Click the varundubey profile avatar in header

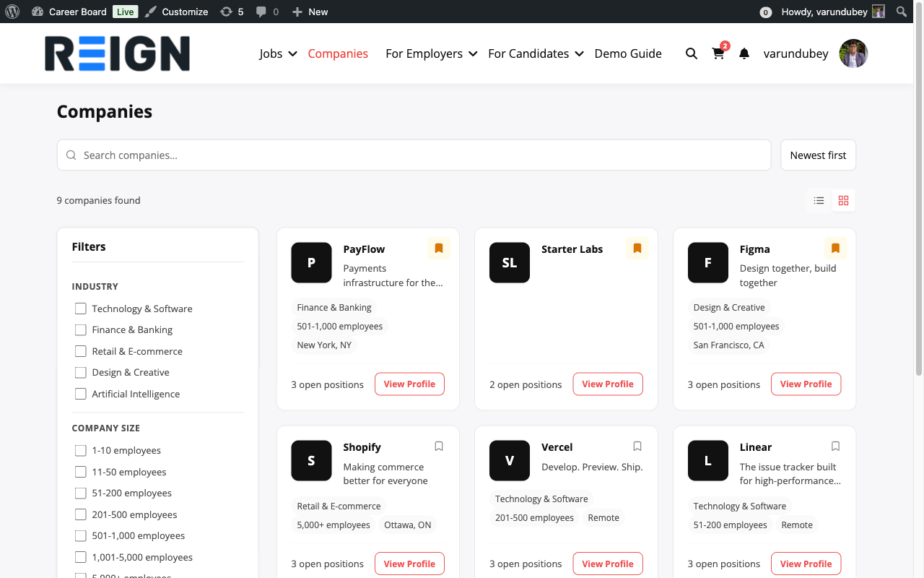[853, 53]
